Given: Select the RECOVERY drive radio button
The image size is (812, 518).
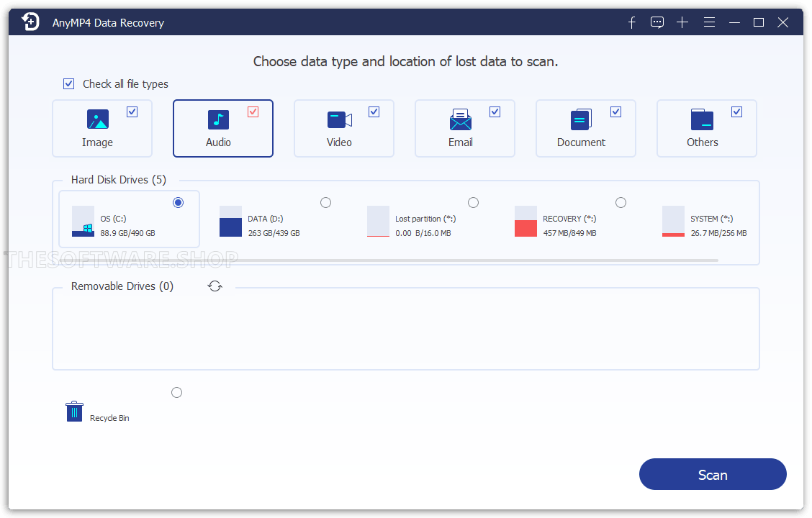Looking at the screenshot, I should point(621,202).
